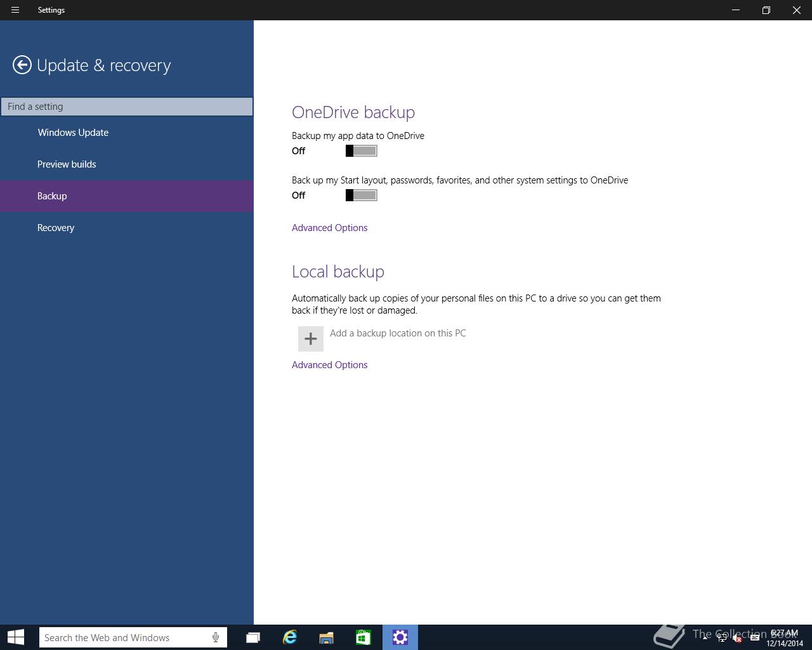Open the Windows Store from the taskbar

tap(363, 637)
